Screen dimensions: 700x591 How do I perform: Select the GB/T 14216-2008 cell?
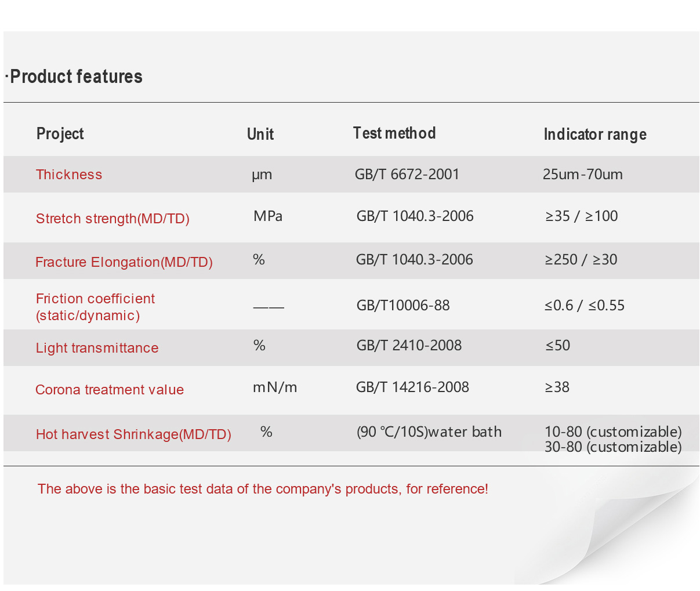click(412, 387)
